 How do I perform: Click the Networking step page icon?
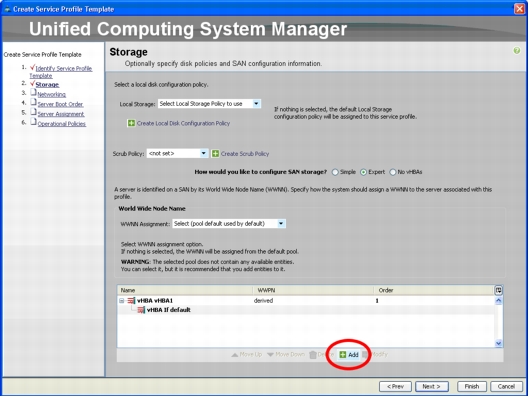point(33,92)
